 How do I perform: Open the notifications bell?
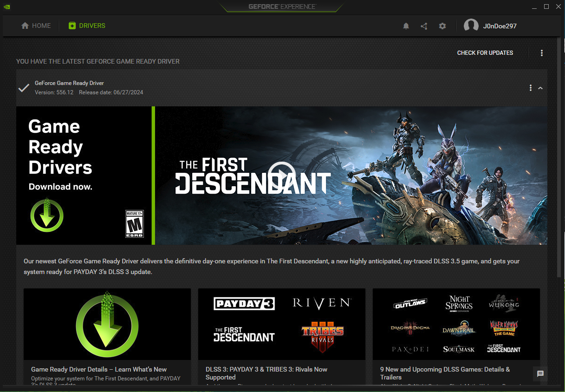point(406,26)
